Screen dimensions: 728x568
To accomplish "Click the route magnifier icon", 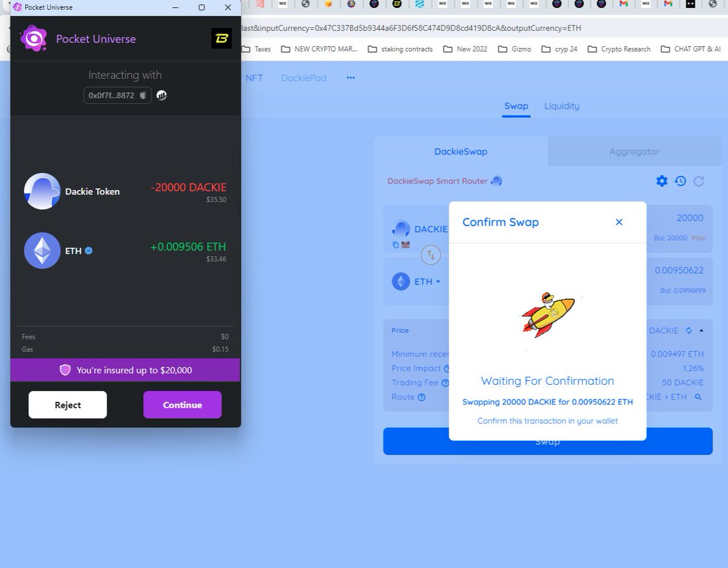I will coord(698,397).
